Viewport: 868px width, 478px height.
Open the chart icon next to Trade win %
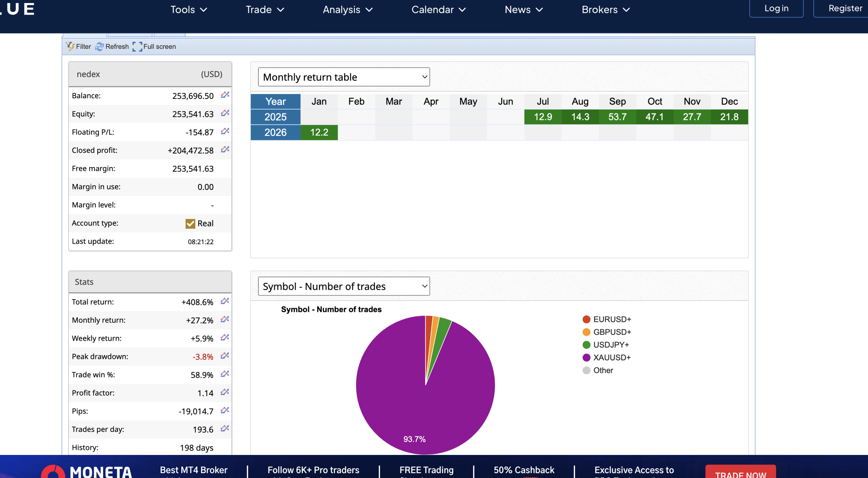pyautogui.click(x=224, y=374)
